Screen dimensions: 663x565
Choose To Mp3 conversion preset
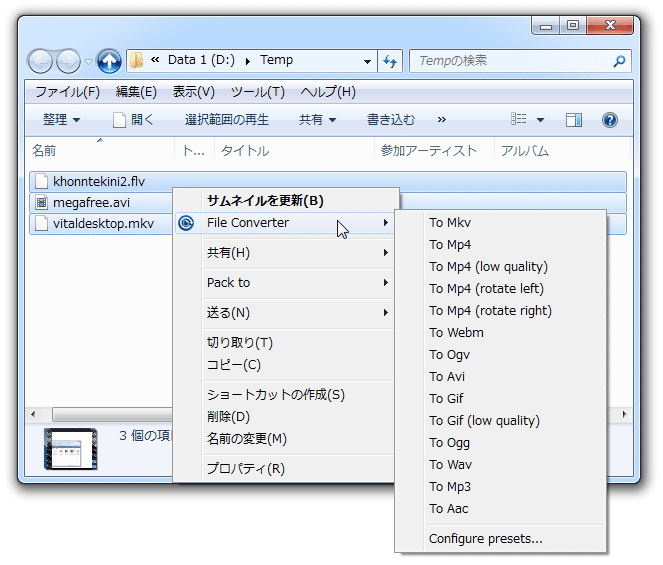pos(500,487)
